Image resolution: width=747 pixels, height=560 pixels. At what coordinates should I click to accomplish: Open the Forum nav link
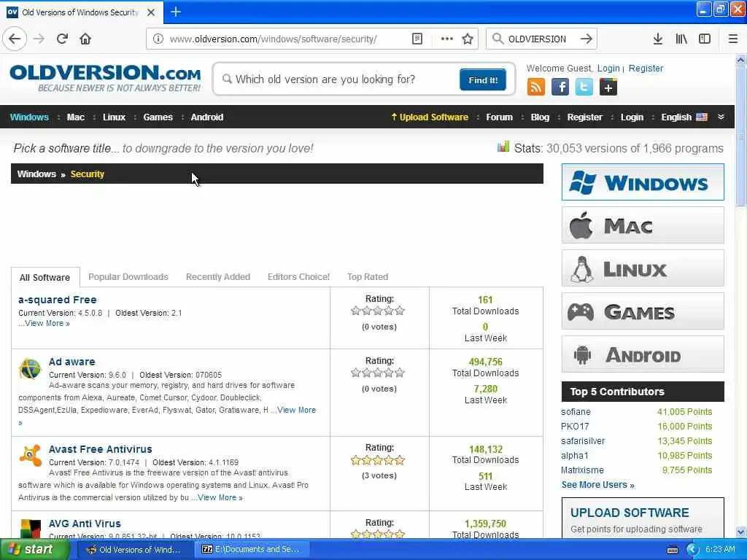tap(499, 117)
